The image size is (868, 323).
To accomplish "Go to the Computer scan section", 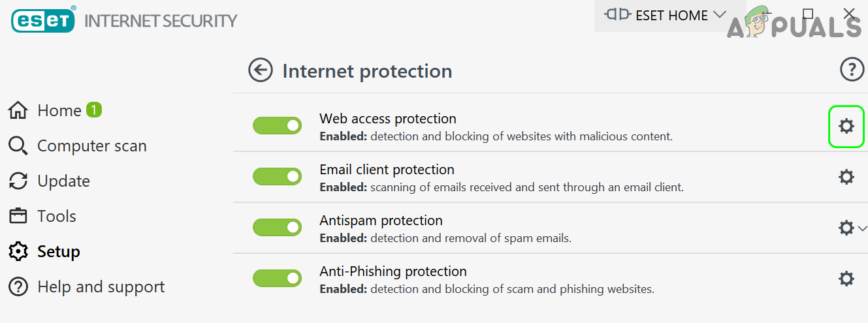I will [91, 146].
